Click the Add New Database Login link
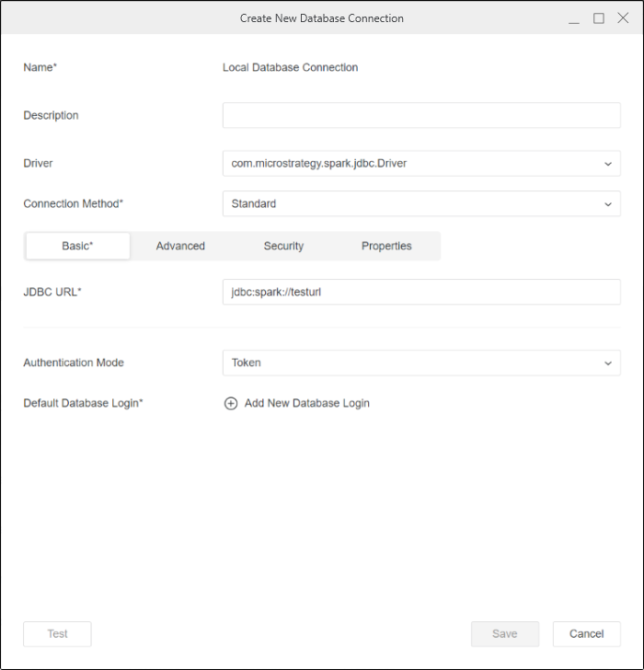 (306, 403)
